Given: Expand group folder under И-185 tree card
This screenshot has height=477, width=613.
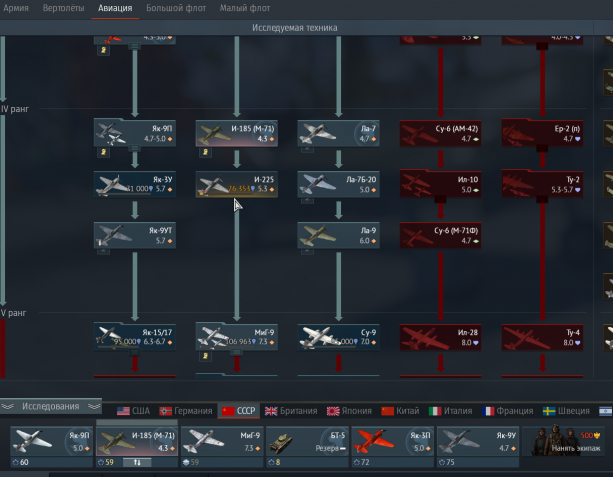Looking at the screenshot, I should click(x=206, y=152).
